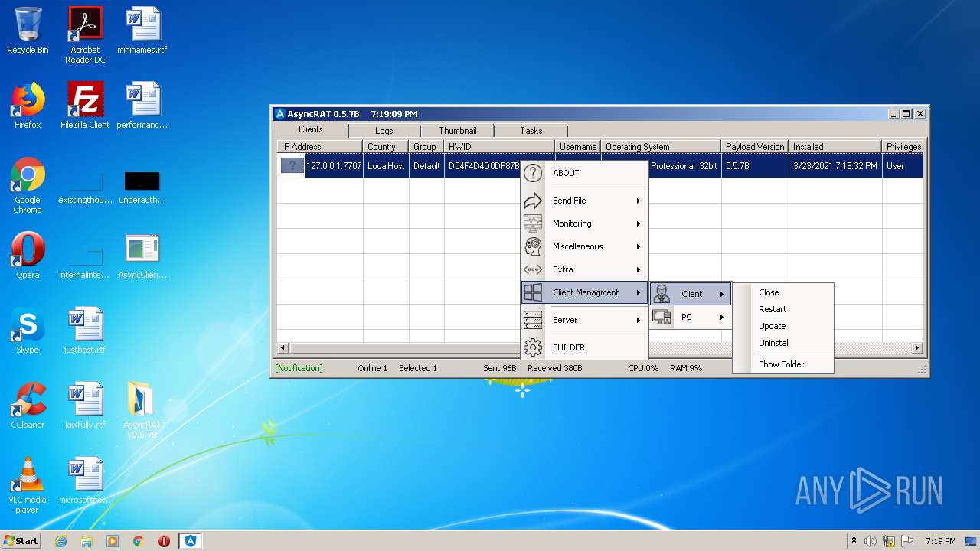This screenshot has height=551, width=980.
Task: Click the [Notification] status label
Action: click(299, 368)
